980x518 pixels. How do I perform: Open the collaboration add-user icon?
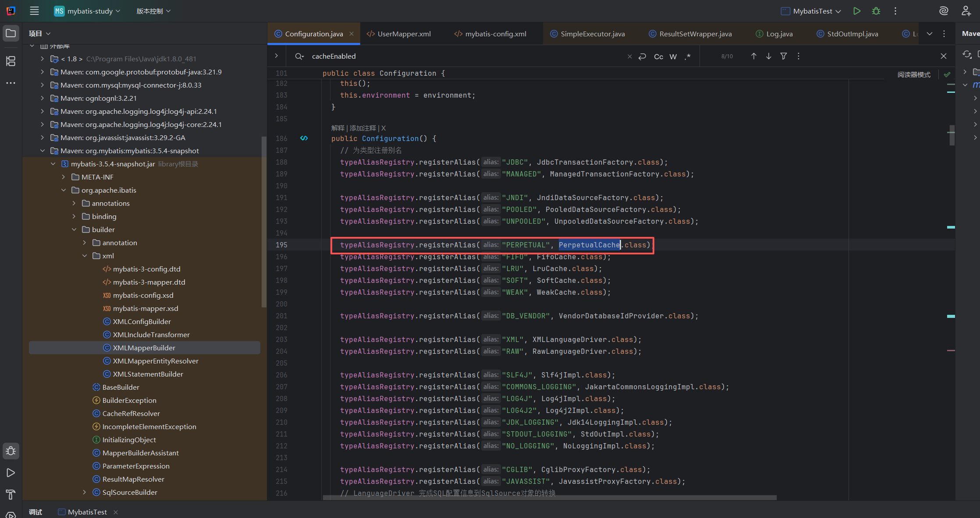[x=966, y=11]
